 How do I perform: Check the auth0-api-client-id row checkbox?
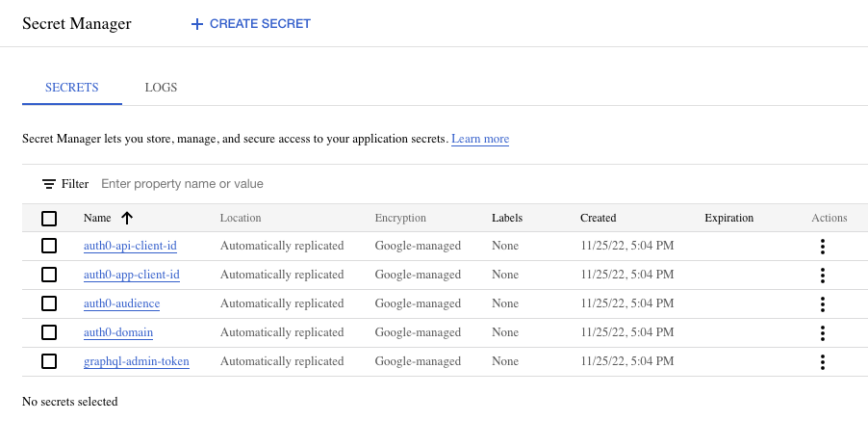coord(49,246)
